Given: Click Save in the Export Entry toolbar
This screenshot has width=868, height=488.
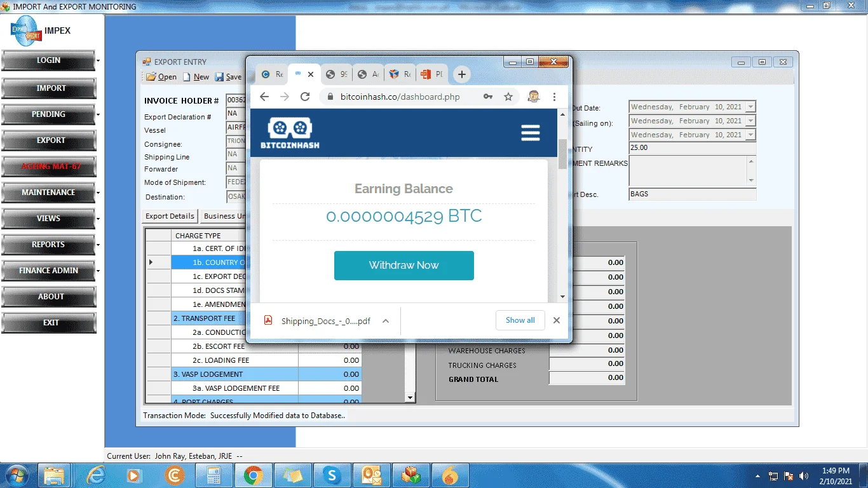Looking at the screenshot, I should 228,77.
